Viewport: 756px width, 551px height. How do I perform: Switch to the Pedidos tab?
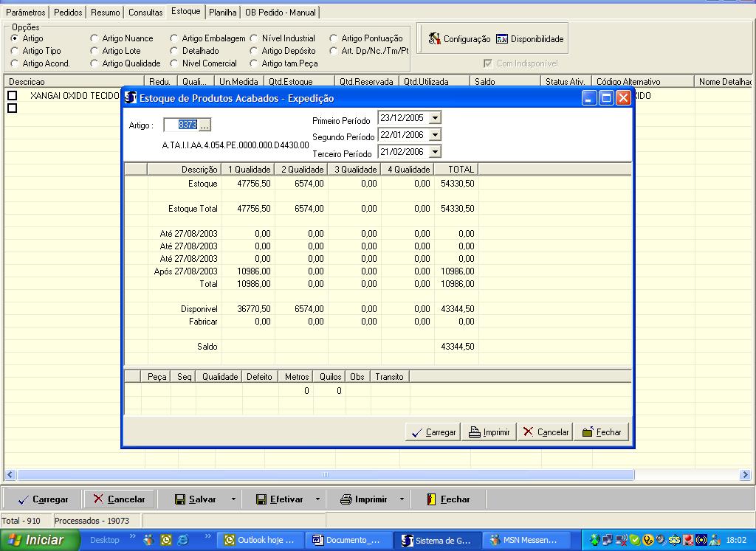(x=68, y=13)
